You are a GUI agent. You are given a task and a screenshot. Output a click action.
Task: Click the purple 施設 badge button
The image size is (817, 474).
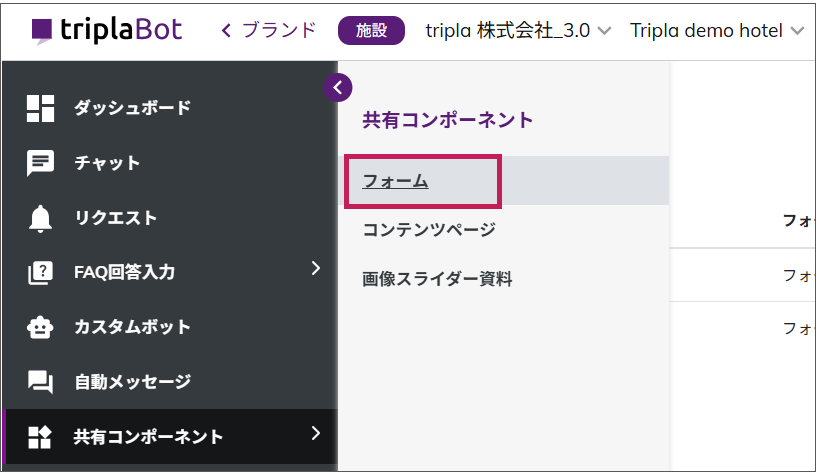371,31
